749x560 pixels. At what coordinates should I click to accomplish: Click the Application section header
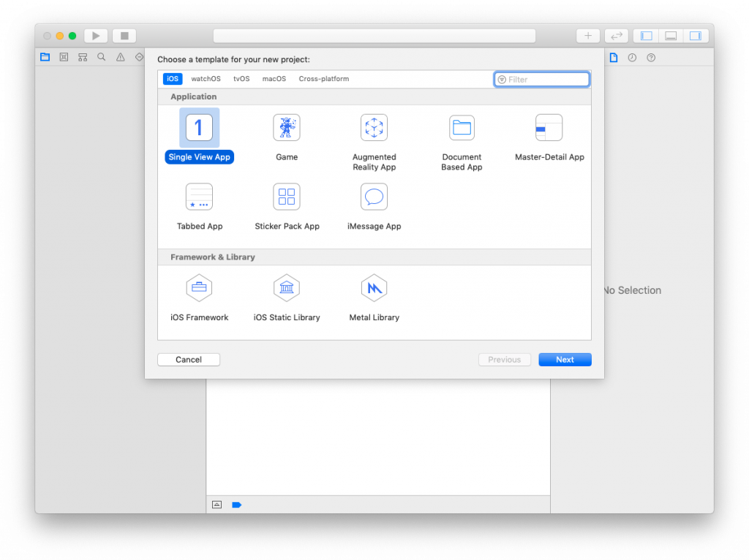pos(374,97)
